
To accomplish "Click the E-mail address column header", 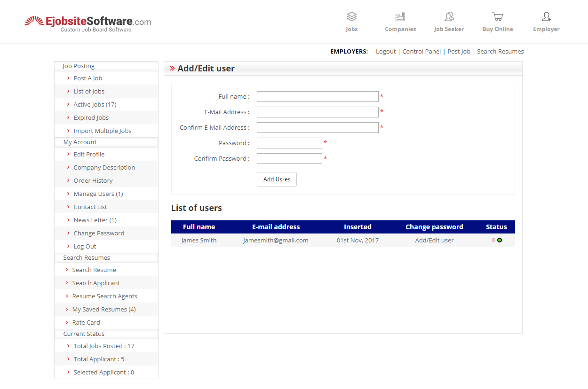I will tap(276, 227).
